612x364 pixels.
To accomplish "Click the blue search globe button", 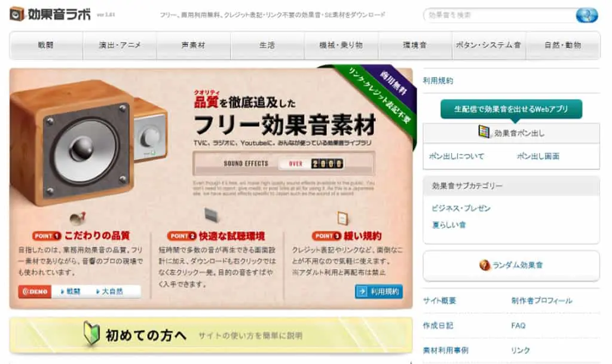I will point(587,15).
